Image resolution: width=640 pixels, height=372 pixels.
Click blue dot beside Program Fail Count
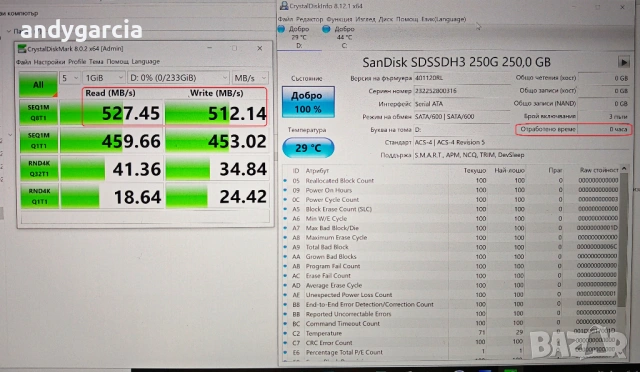pyautogui.click(x=285, y=266)
